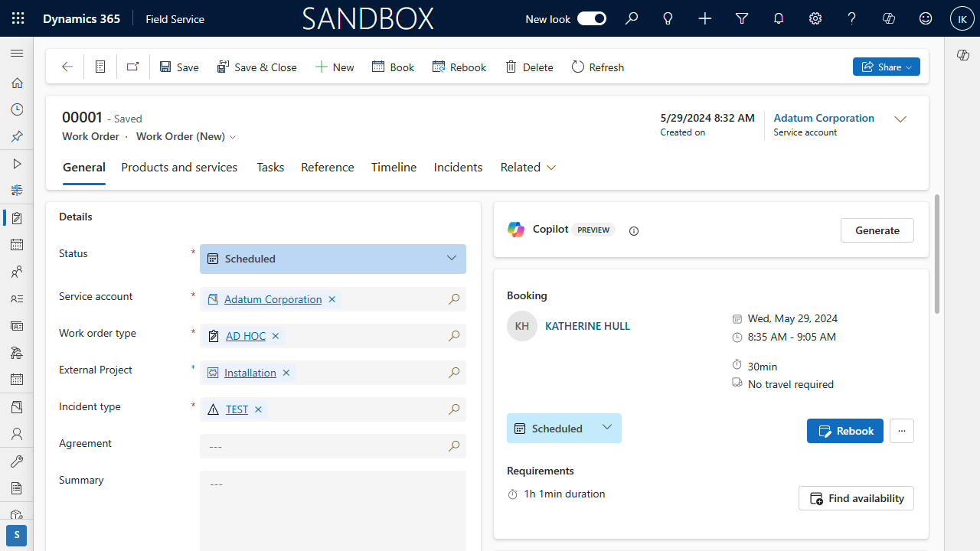Remove Installation from External Project
The image size is (980, 551).
tap(286, 373)
